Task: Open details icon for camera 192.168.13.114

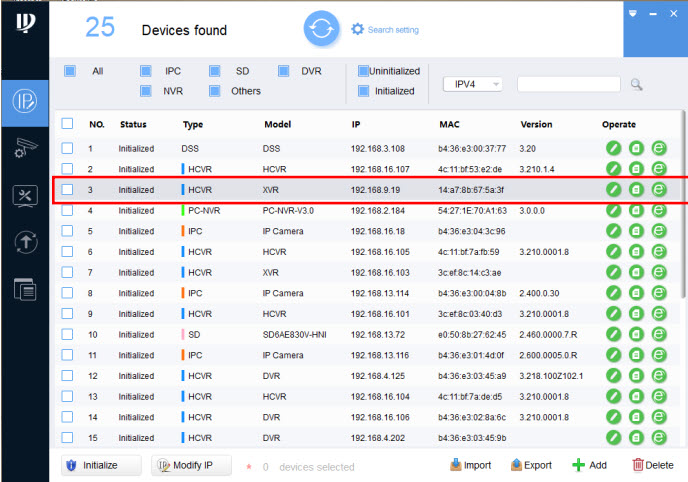Action: [x=636, y=293]
